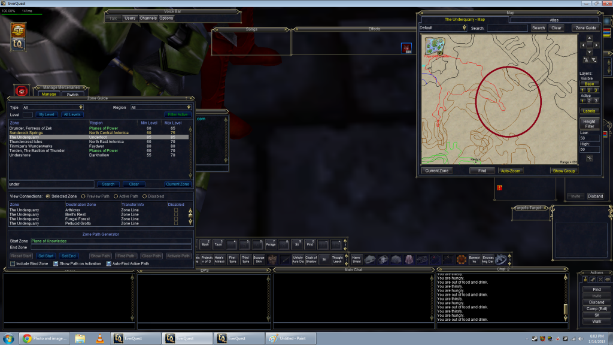Open the Switch tab in Manage Mercenaries
This screenshot has width=613, height=364.
72,94
